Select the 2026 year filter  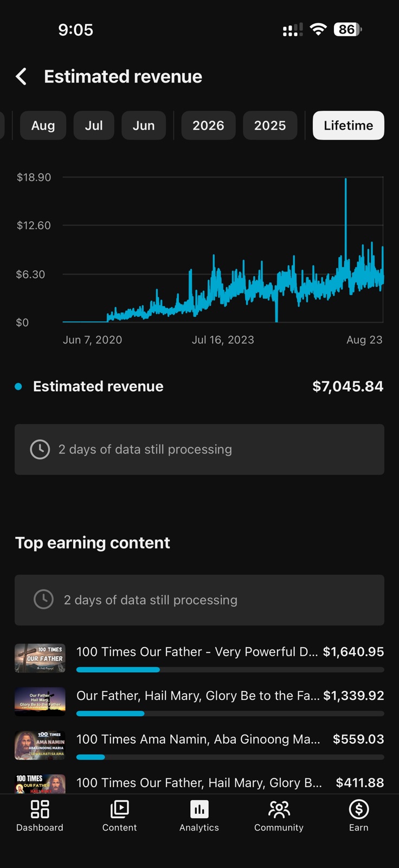(x=208, y=125)
